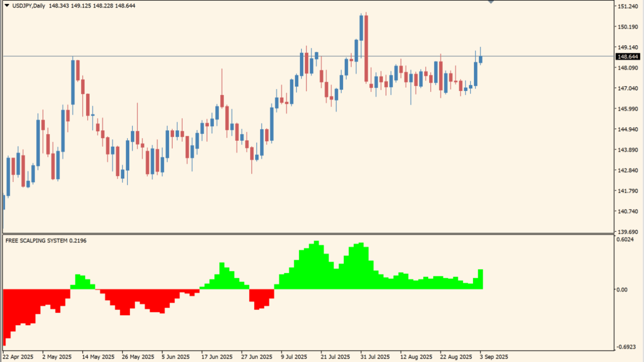The image size is (644, 362).
Task: Click the tallest blue candle near 31 Jul
Action: point(361,28)
